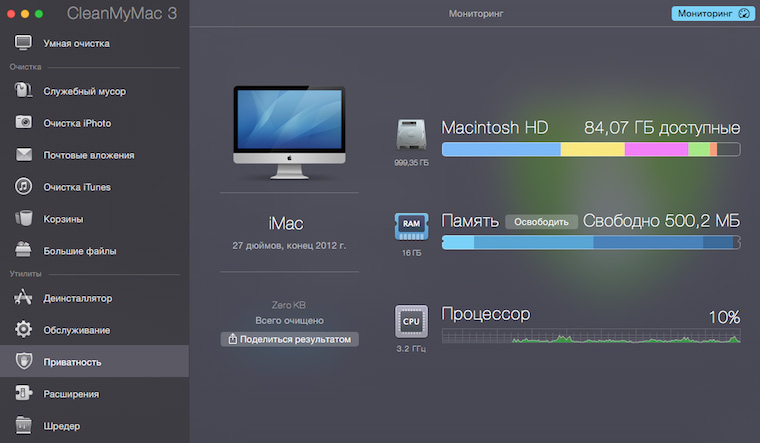Select Очистка iTunes label
This screenshot has height=443, width=760.
coord(77,187)
